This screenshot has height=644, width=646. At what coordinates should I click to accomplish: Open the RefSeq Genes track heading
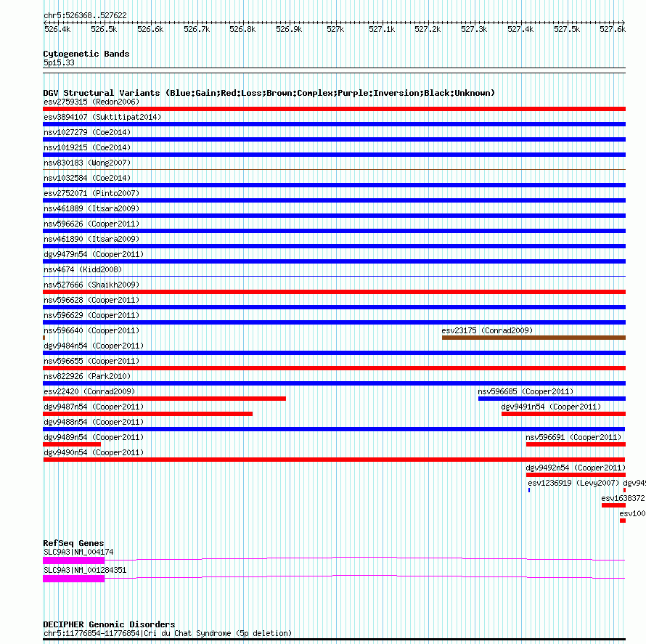[73, 543]
